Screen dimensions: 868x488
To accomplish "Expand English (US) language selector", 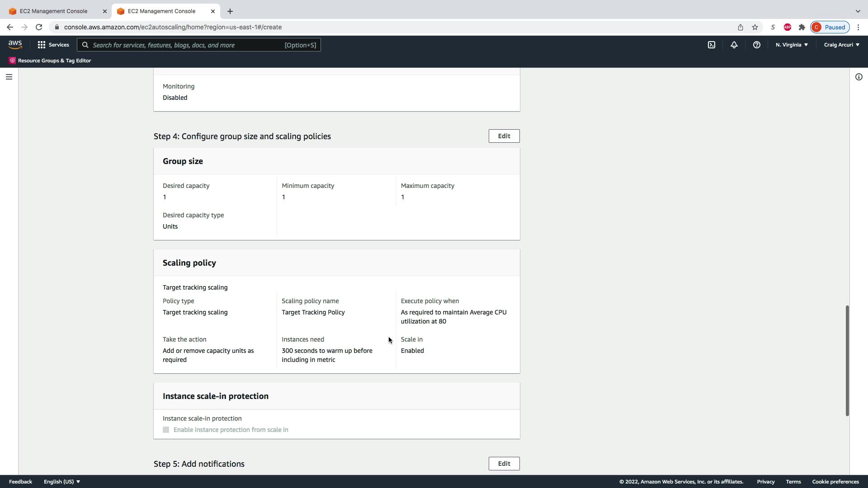I will (x=62, y=482).
